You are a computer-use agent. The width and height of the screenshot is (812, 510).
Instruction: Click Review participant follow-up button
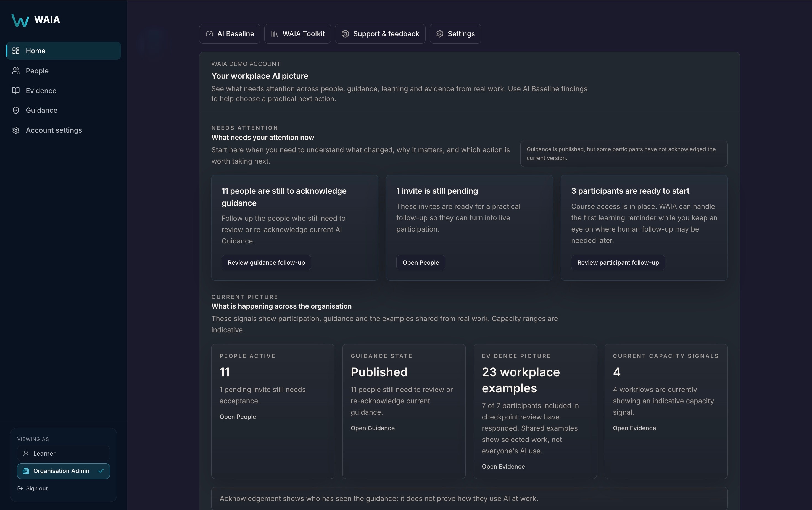pyautogui.click(x=618, y=262)
